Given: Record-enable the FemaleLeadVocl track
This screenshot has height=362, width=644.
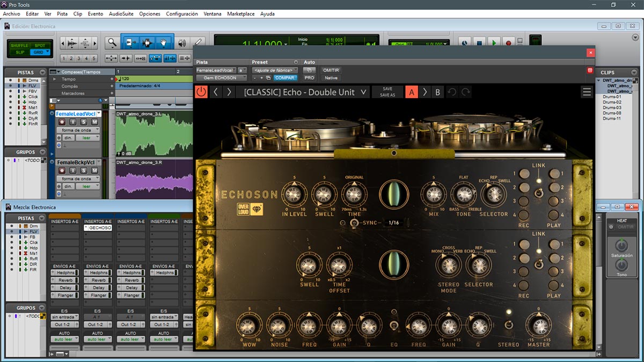Looking at the screenshot, I should point(62,122).
